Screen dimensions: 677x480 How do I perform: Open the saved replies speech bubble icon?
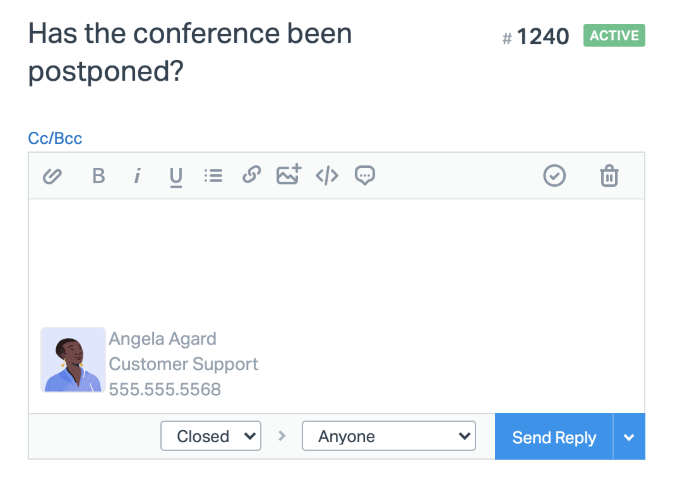pyautogui.click(x=365, y=176)
